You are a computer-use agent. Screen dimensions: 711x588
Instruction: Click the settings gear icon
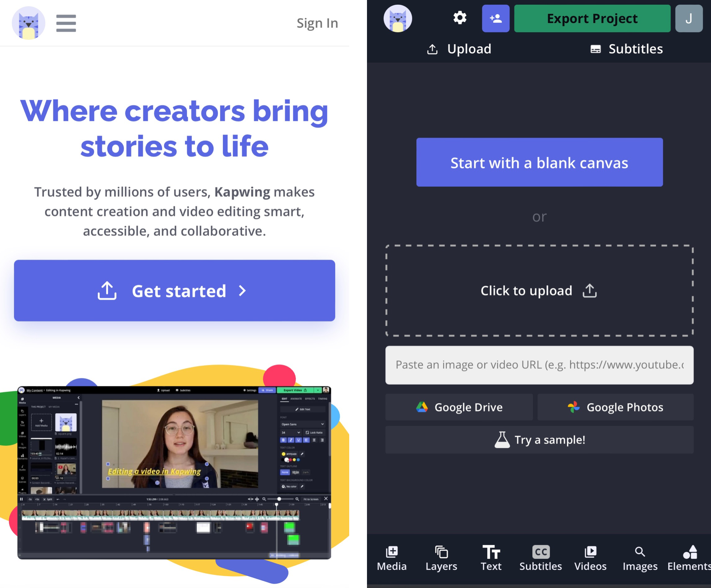click(460, 18)
